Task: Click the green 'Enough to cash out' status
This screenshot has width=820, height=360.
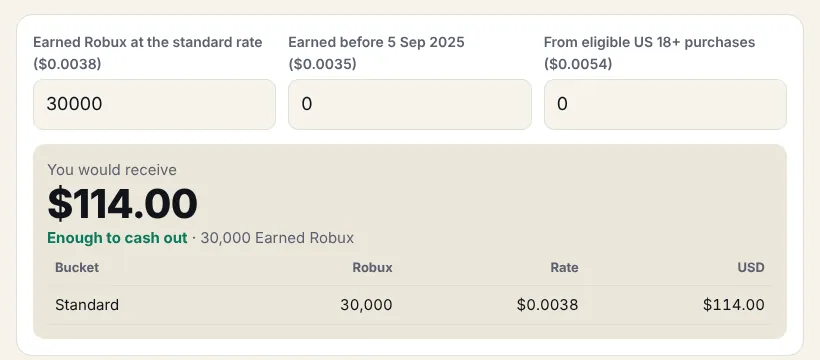Action: coord(117,238)
